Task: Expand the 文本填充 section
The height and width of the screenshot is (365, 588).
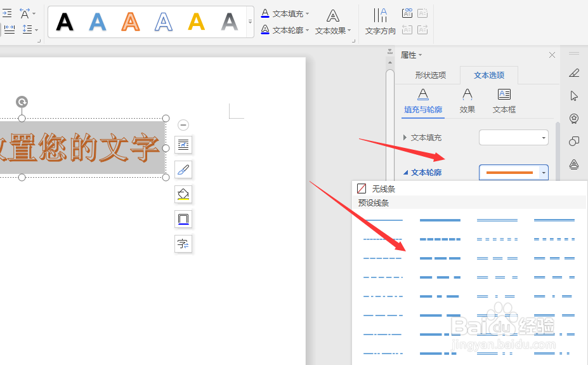Action: pyautogui.click(x=405, y=138)
